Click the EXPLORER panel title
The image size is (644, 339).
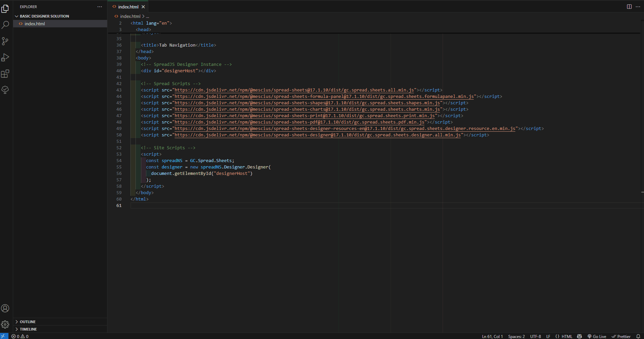28,7
